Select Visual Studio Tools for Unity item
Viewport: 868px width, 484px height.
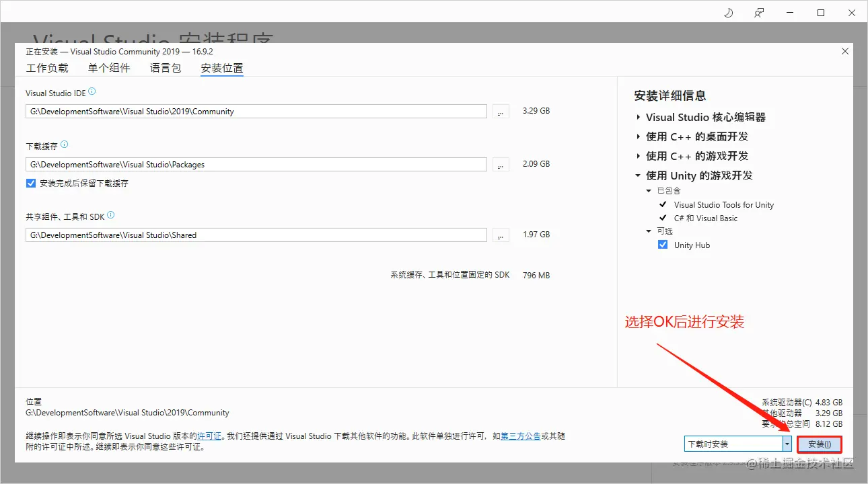coord(724,205)
